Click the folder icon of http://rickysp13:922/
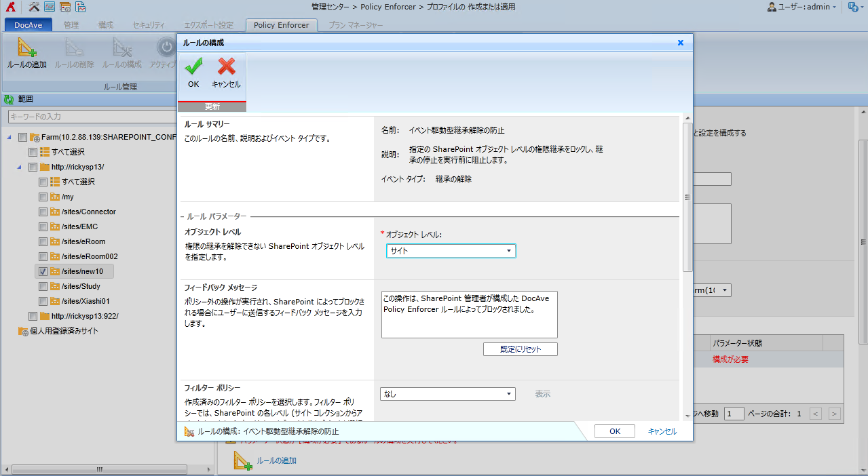The width and height of the screenshot is (868, 476). 45,316
